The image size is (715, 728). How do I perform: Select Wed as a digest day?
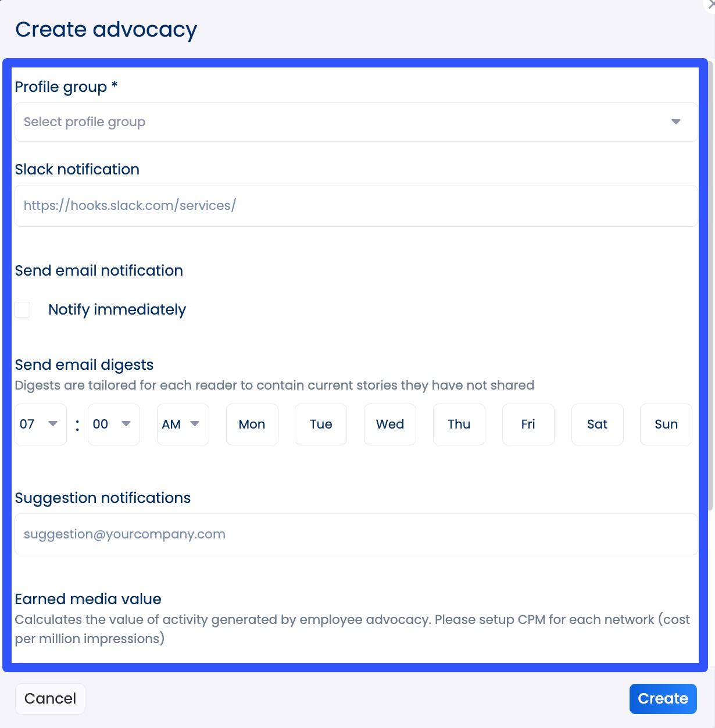(x=389, y=424)
